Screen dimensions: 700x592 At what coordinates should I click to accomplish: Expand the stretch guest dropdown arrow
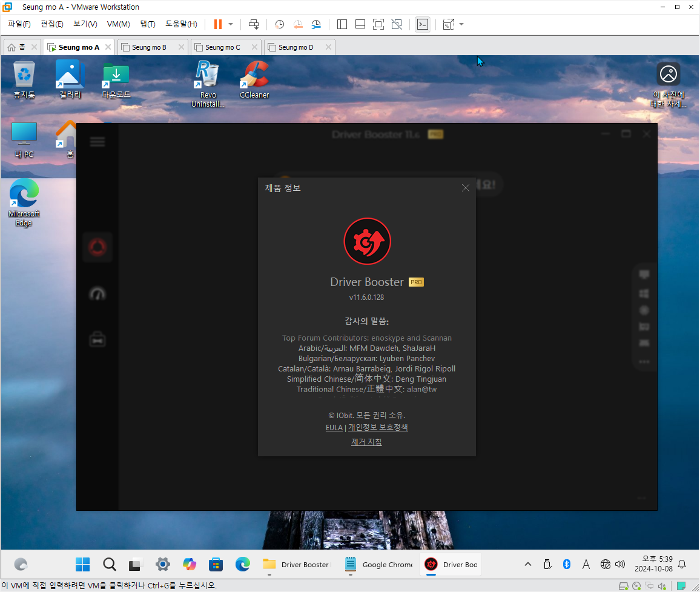tap(461, 25)
